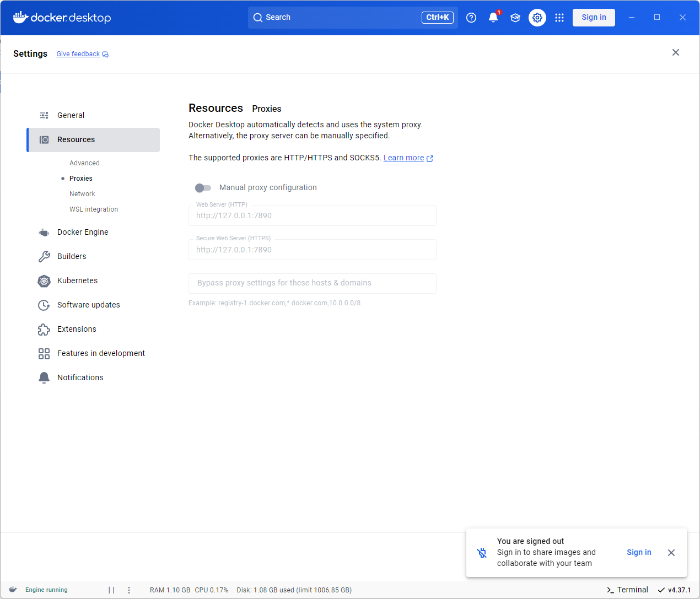Click the version checkmark icon
Screen dimensions: 700x599
tap(661, 590)
